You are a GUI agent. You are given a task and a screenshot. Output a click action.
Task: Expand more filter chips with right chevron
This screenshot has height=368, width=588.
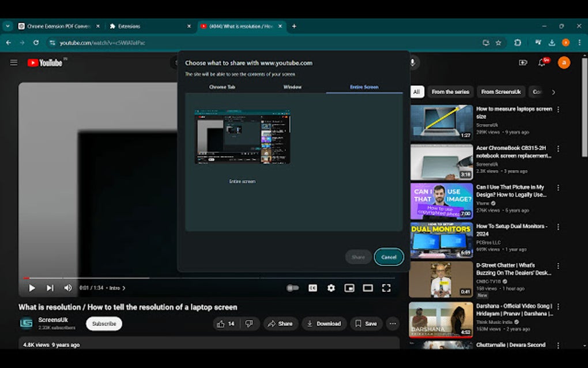(x=553, y=92)
